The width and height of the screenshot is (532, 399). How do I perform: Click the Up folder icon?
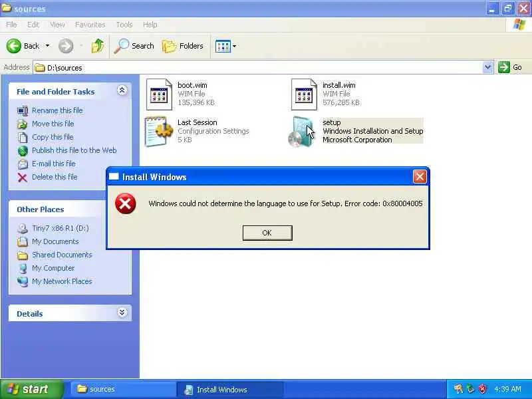(x=98, y=46)
